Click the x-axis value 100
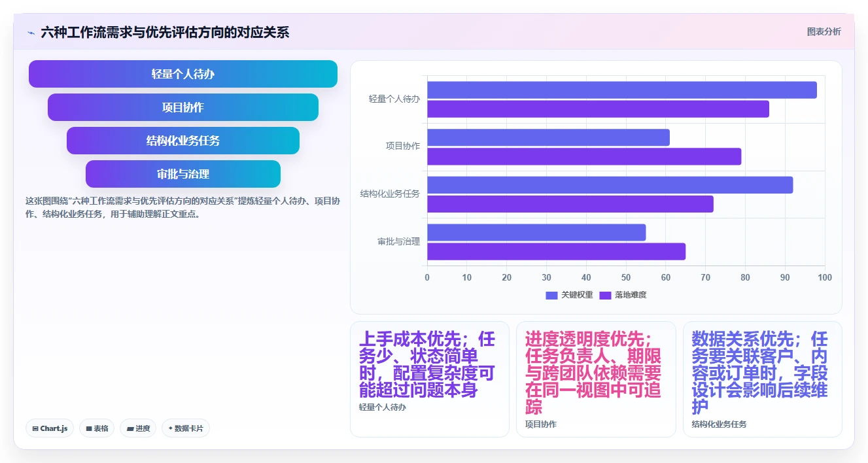This screenshot has width=868, height=463. (825, 278)
